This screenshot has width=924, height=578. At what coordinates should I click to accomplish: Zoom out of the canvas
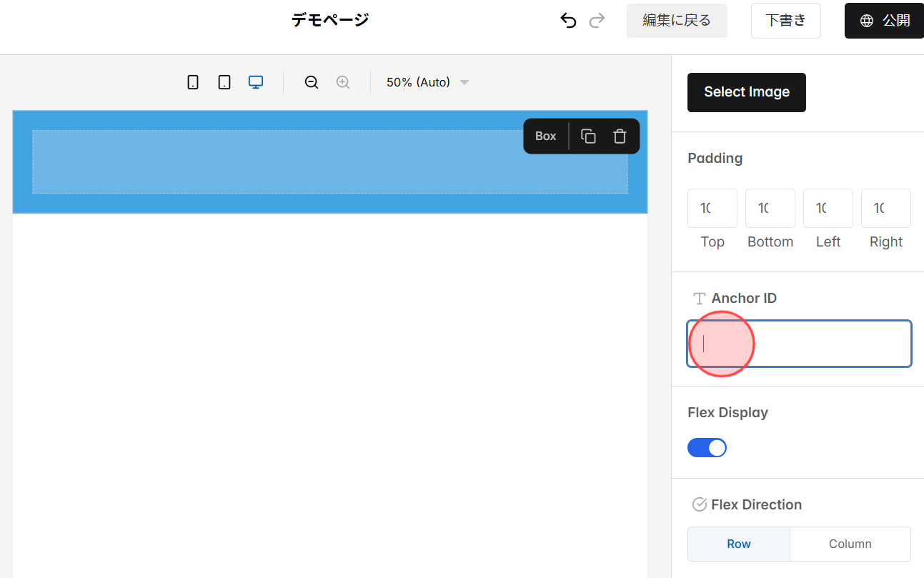(311, 81)
